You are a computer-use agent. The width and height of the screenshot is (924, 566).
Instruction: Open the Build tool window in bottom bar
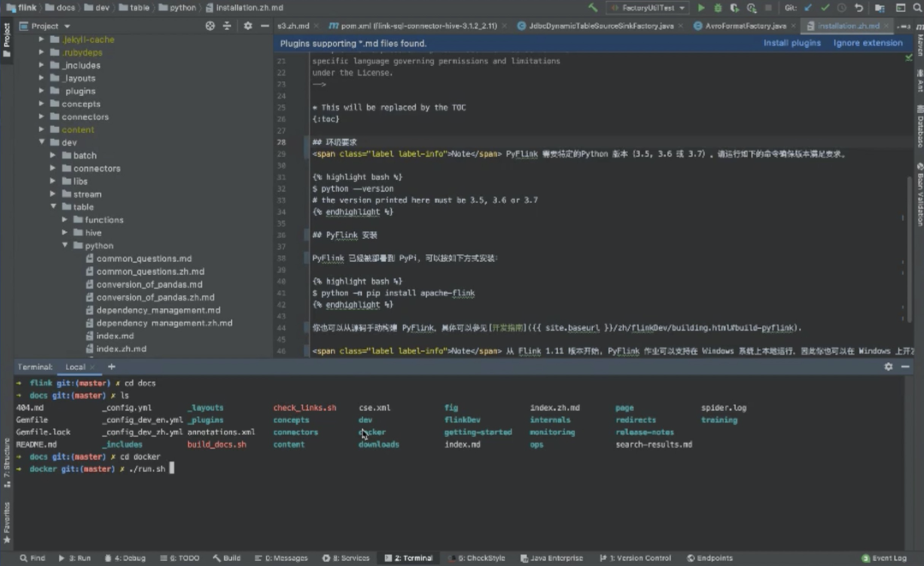[227, 557]
